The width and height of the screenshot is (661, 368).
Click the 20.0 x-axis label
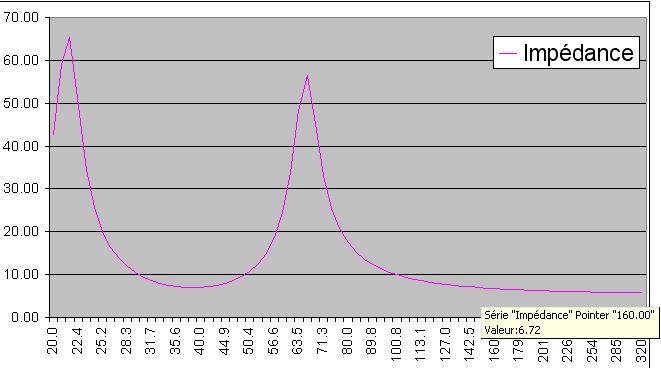53,341
